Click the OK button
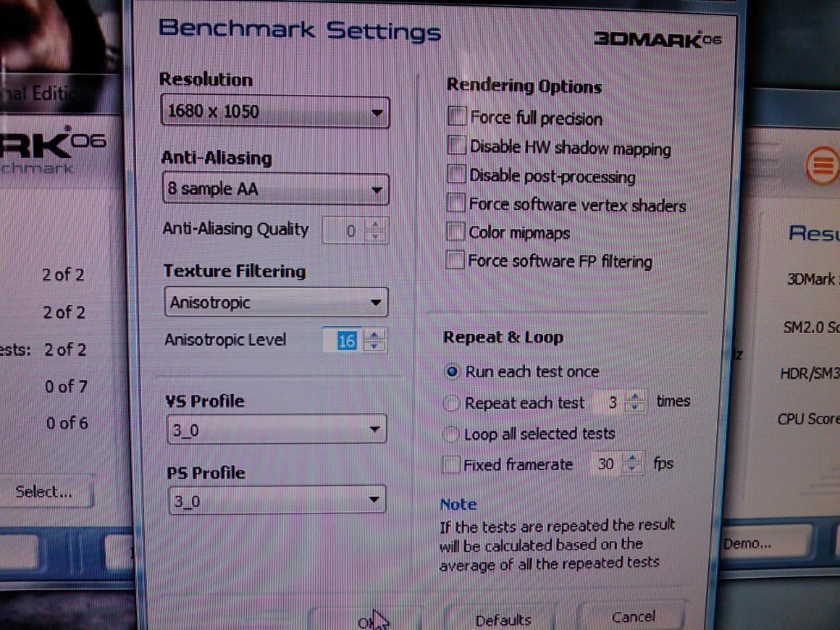840x630 pixels. point(367,618)
